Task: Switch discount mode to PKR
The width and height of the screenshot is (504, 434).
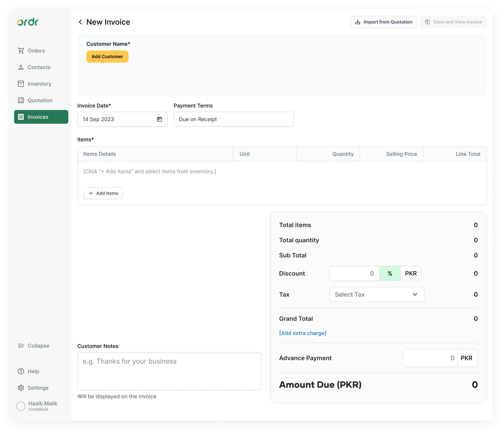Action: [411, 273]
